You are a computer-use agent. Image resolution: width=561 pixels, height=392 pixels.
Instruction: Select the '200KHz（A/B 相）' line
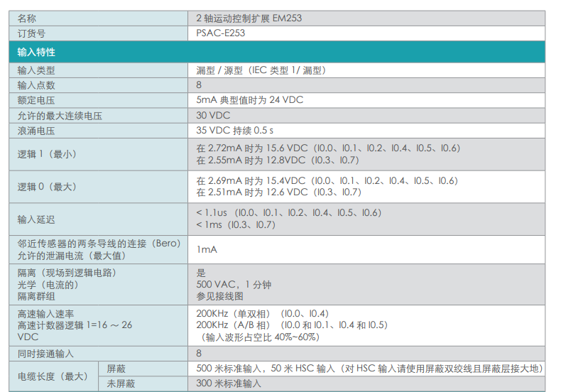coord(292,325)
